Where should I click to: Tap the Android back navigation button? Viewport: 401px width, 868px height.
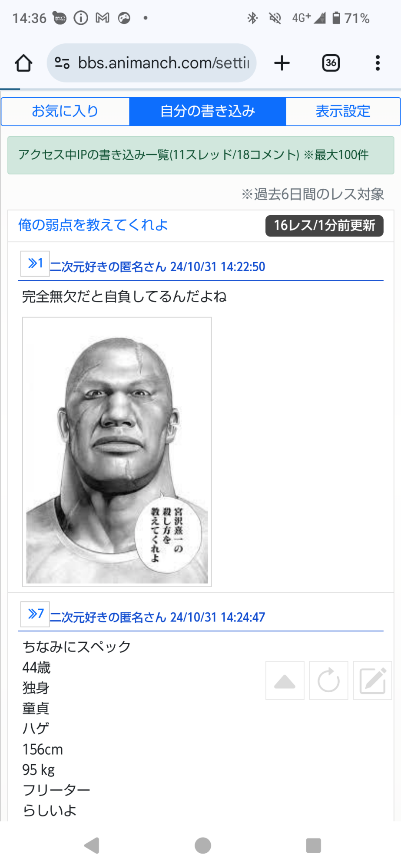click(x=92, y=845)
